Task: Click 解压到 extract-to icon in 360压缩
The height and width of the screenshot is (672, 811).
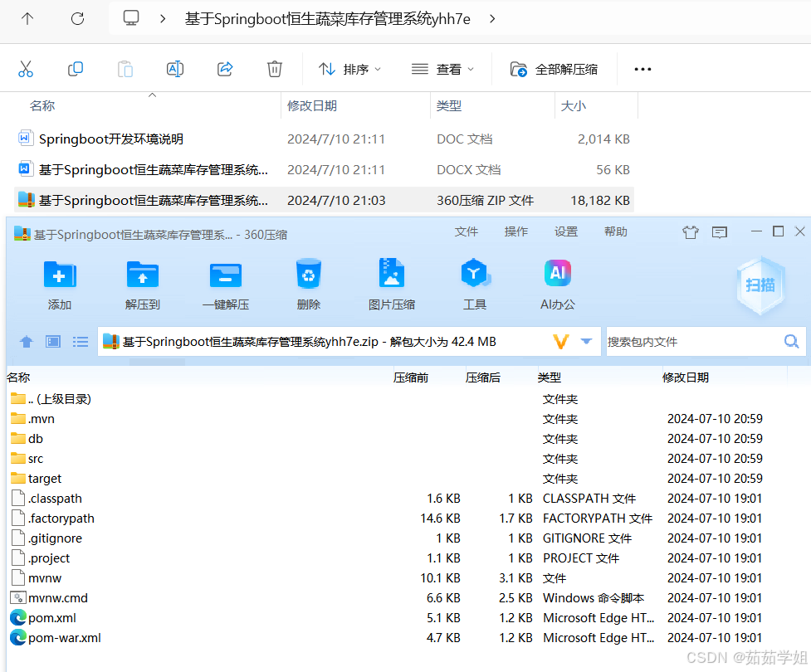Action: coord(143,285)
